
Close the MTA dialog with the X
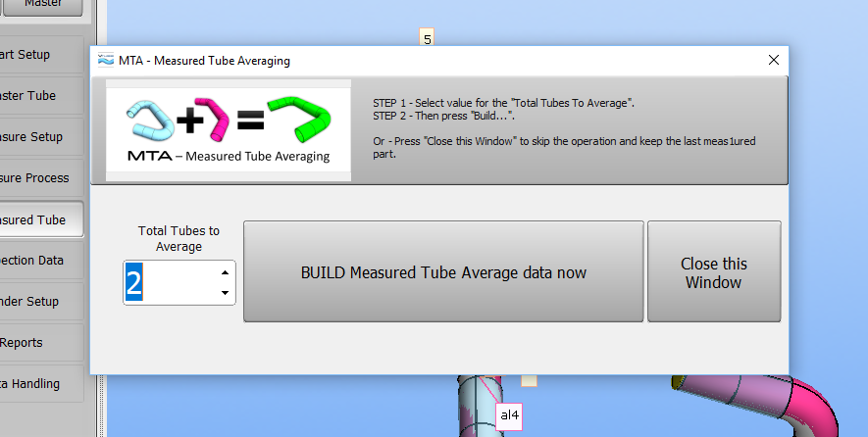coord(774,60)
